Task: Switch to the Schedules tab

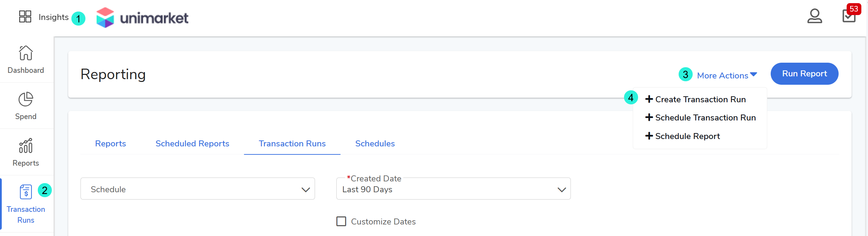Action: 375,144
